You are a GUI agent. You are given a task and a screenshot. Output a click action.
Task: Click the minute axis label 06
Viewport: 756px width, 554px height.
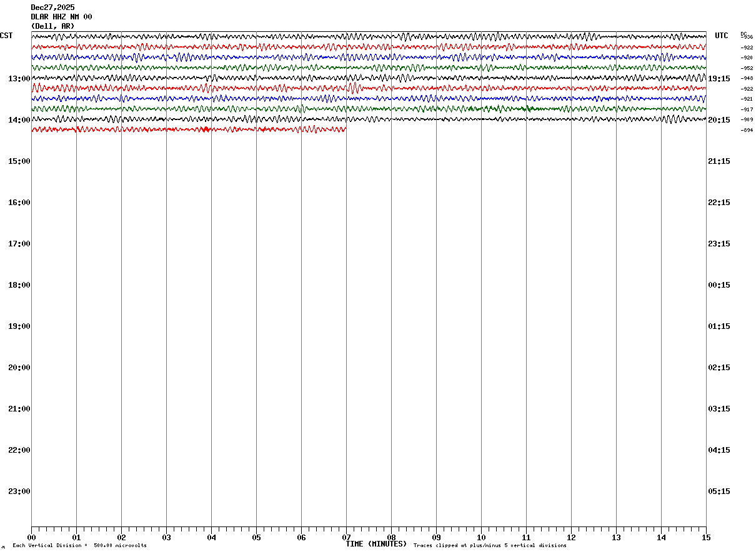pos(301,538)
